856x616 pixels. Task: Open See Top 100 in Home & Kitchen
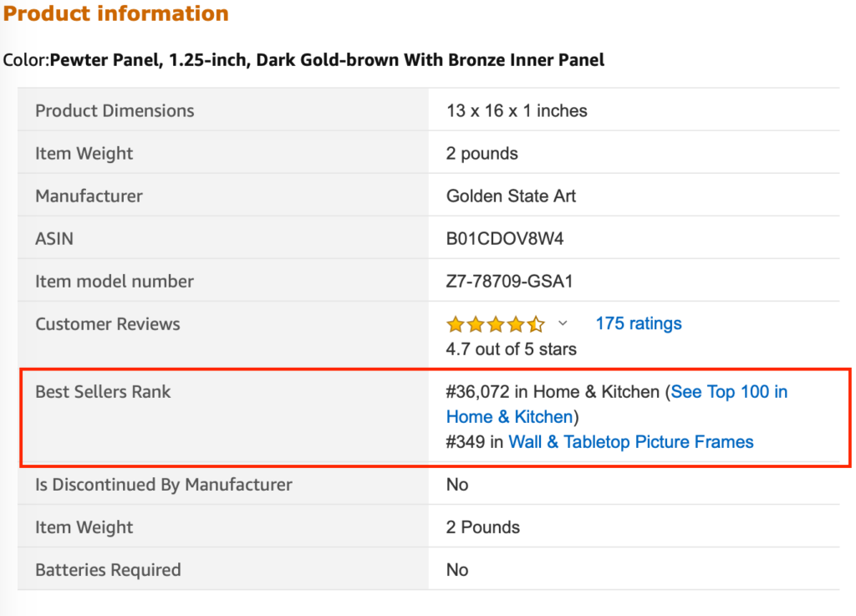click(617, 405)
